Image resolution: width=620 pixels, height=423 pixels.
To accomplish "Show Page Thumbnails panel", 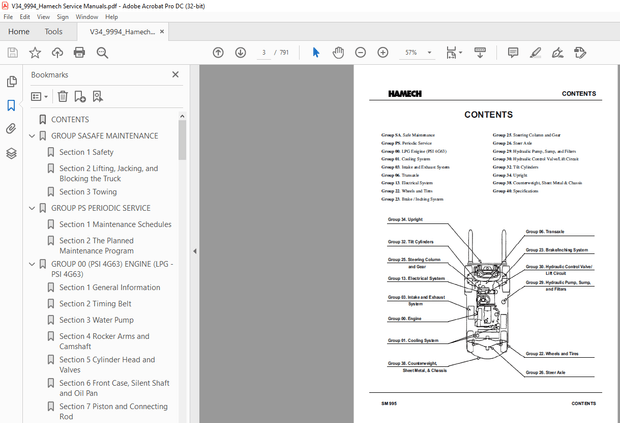I will (11, 81).
